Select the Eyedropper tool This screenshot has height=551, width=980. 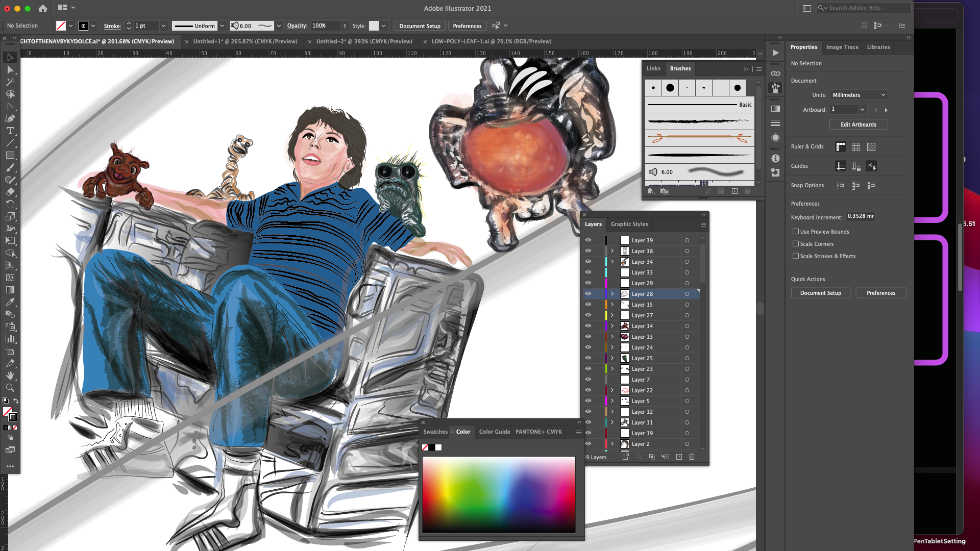click(10, 302)
